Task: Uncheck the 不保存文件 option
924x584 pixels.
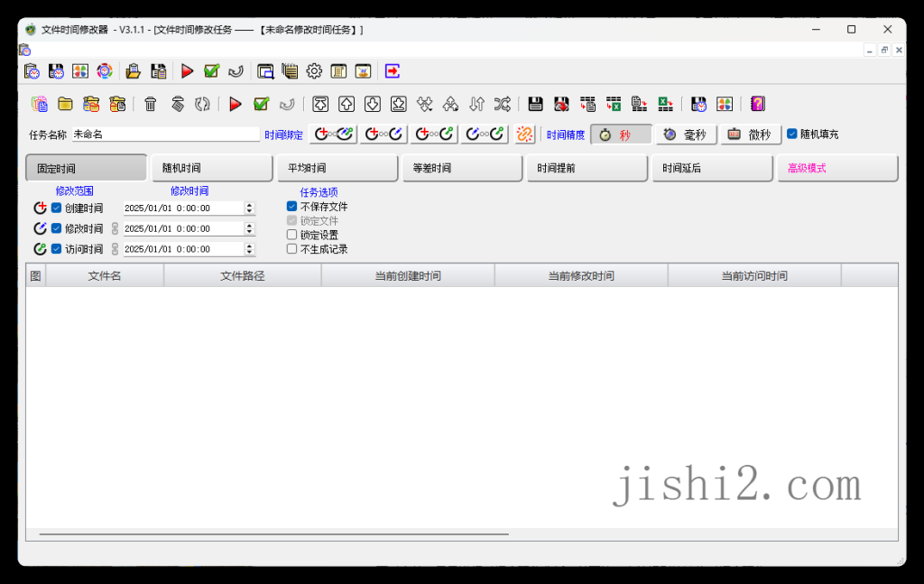Action: click(x=291, y=207)
